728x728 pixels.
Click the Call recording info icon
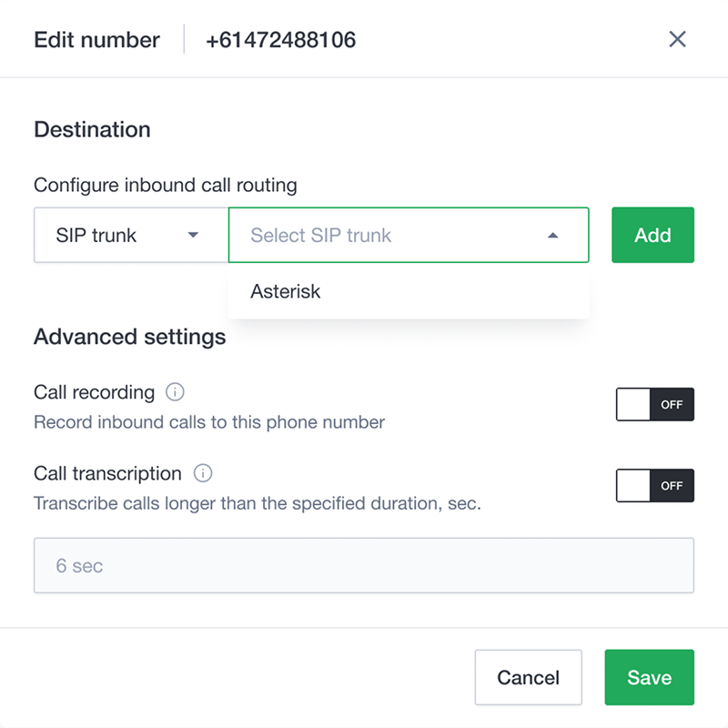[174, 391]
